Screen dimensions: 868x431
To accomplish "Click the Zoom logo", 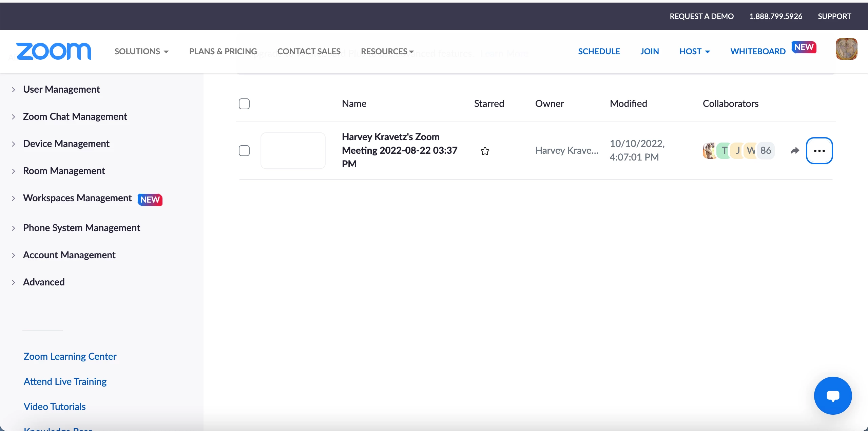I will (54, 51).
